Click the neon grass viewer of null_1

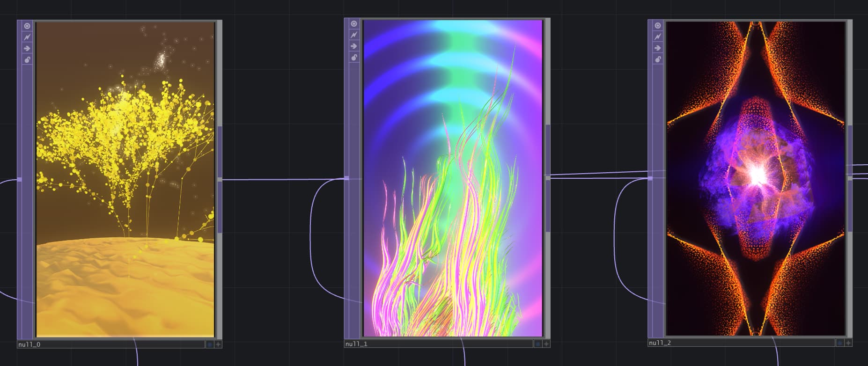pyautogui.click(x=453, y=178)
